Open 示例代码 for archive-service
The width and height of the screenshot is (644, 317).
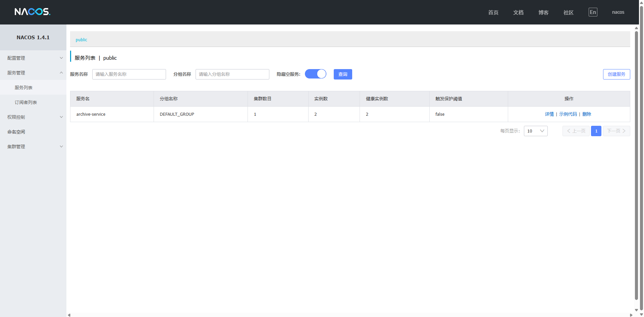pos(568,114)
